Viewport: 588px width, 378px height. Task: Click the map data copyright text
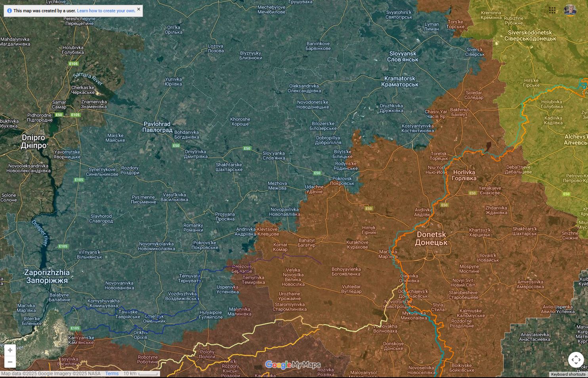(51, 374)
